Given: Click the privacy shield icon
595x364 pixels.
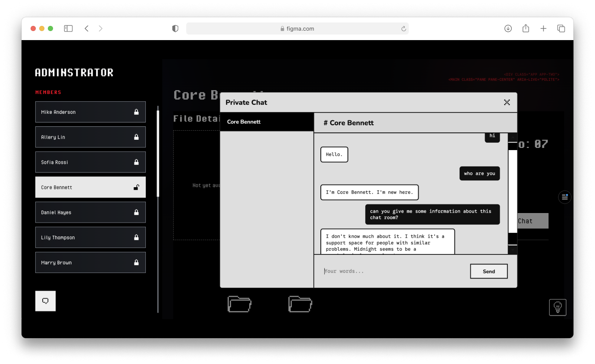Looking at the screenshot, I should pyautogui.click(x=175, y=28).
